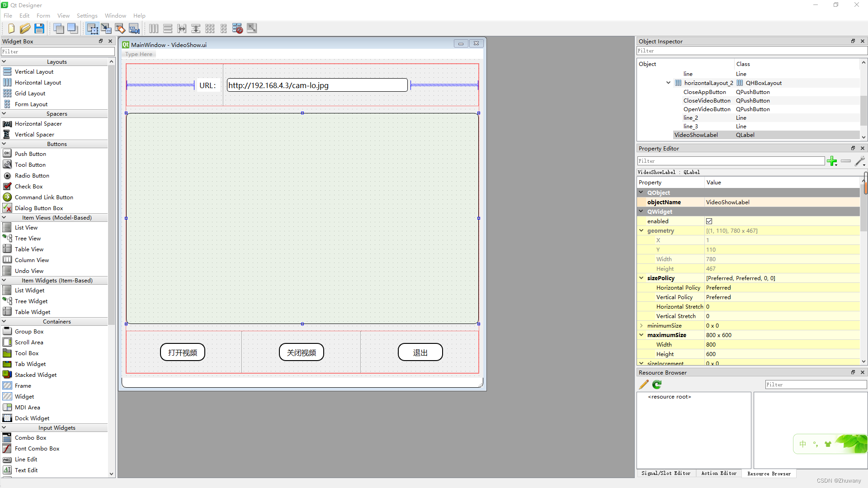Click the 退出 button on the form

pyautogui.click(x=420, y=352)
